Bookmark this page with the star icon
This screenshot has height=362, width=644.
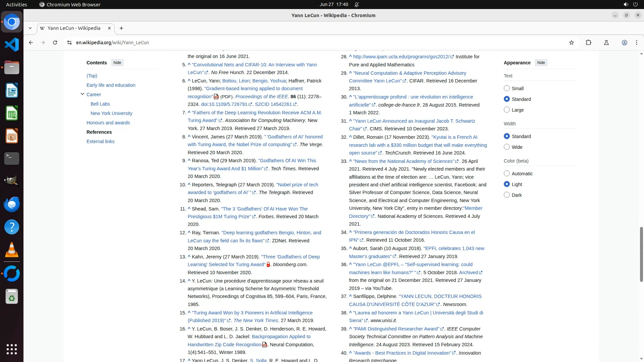(x=572, y=43)
